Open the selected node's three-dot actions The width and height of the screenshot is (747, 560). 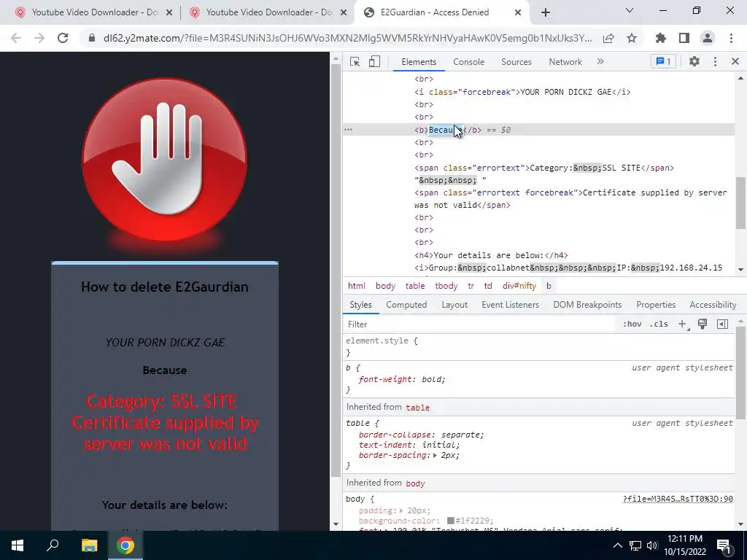point(348,130)
